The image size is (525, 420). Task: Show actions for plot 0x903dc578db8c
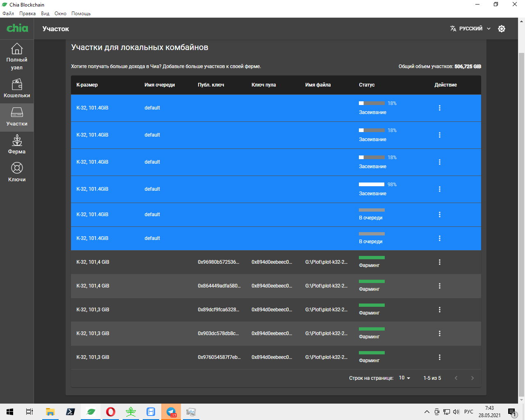coord(440,333)
